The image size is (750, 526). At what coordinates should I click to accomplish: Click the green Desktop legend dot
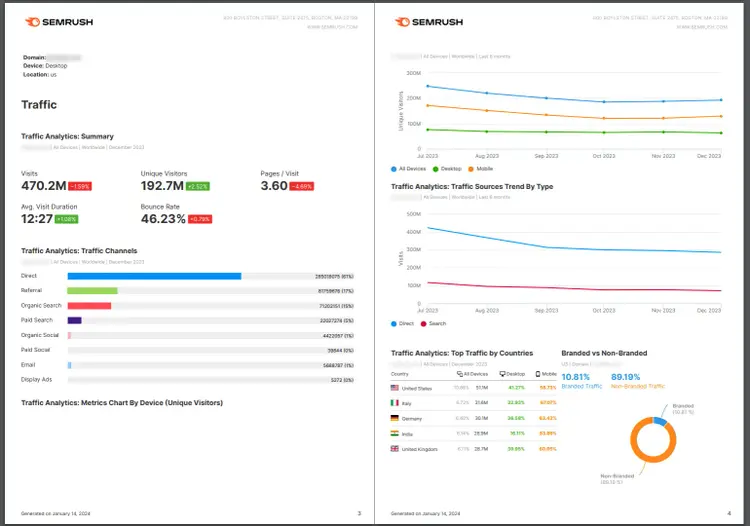coord(435,169)
